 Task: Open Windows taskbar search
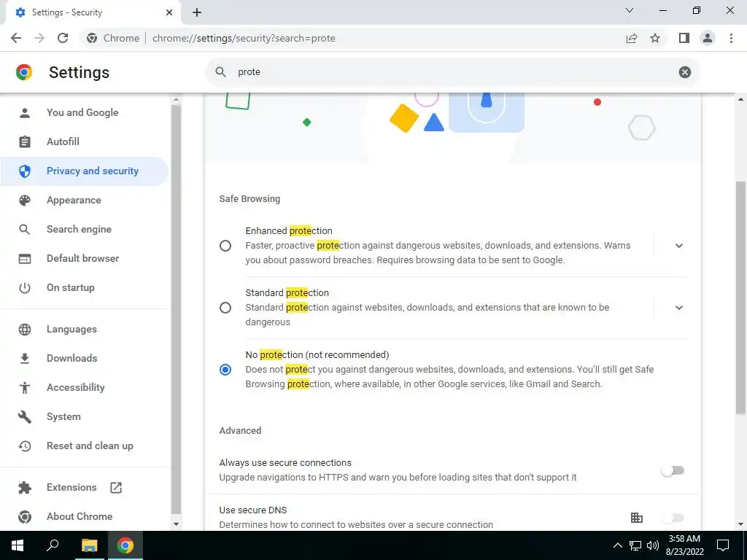click(x=53, y=545)
